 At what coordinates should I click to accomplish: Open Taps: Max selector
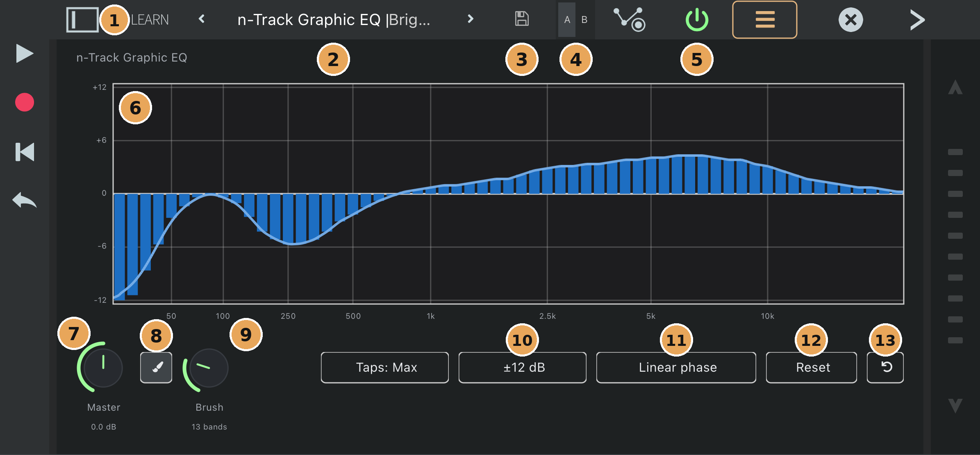(x=385, y=368)
